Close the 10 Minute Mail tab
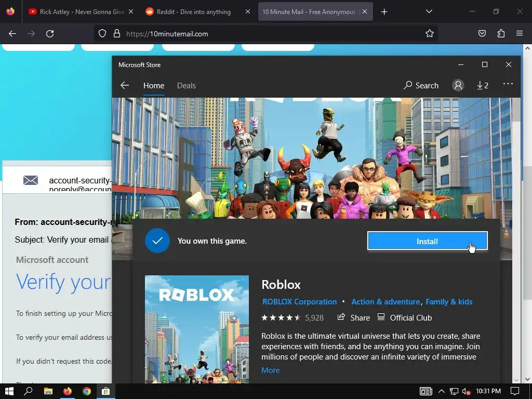 coord(365,11)
